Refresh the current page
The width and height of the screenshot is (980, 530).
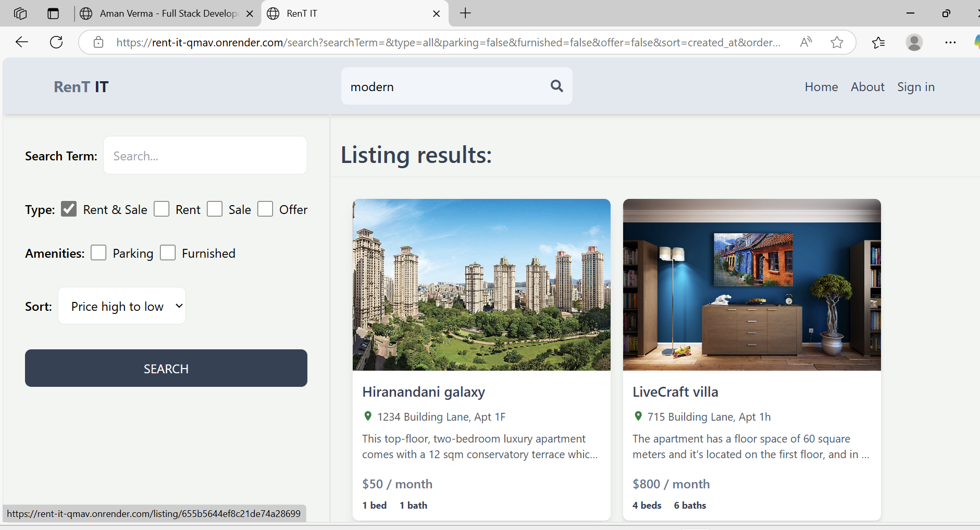[56, 42]
